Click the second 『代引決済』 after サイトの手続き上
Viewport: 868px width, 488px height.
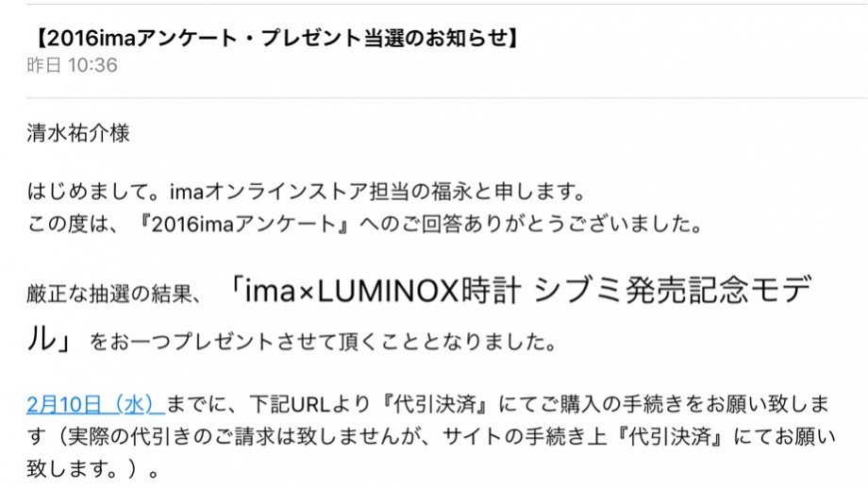[x=671, y=437]
